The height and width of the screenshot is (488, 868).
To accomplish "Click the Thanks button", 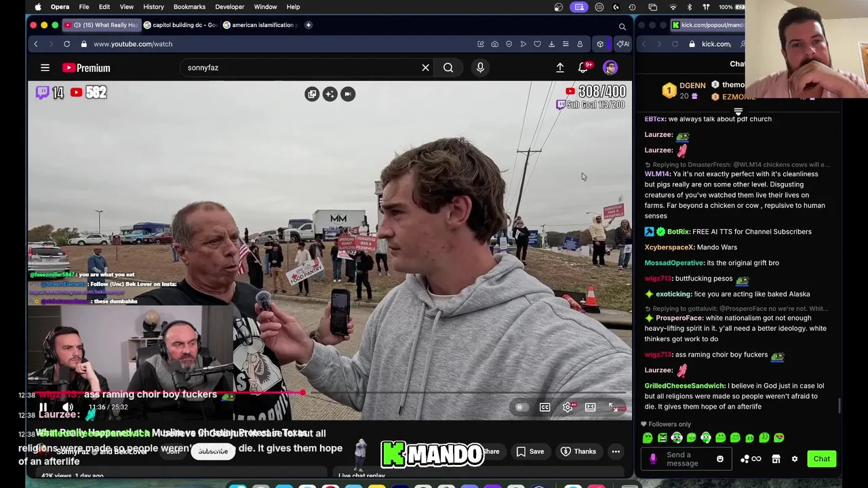I will pyautogui.click(x=578, y=451).
